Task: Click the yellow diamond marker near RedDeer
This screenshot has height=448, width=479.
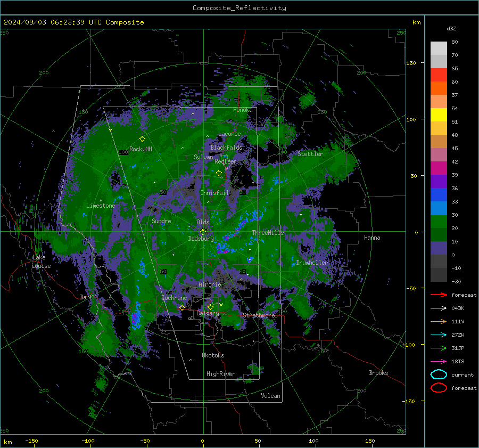Action: pyautogui.click(x=219, y=173)
